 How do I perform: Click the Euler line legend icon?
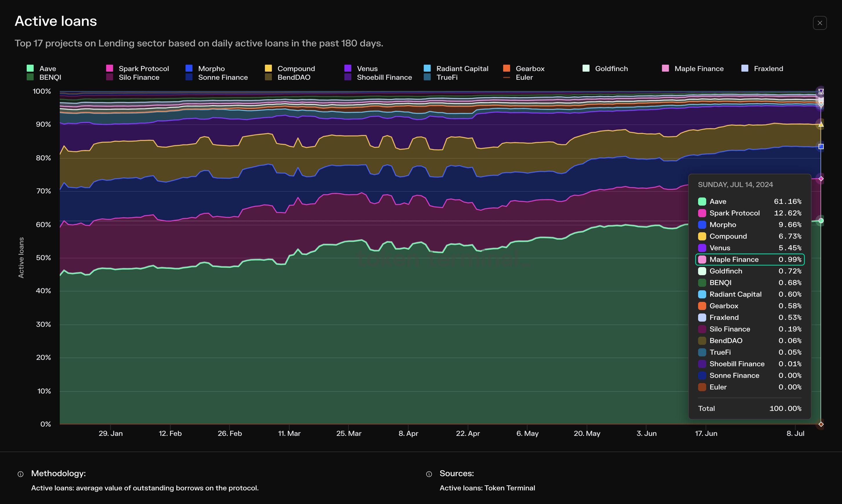pos(507,77)
